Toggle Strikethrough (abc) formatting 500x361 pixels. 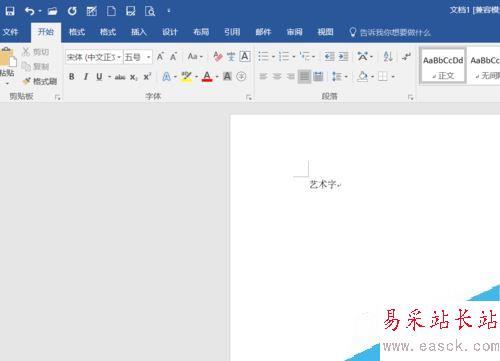tap(120, 77)
